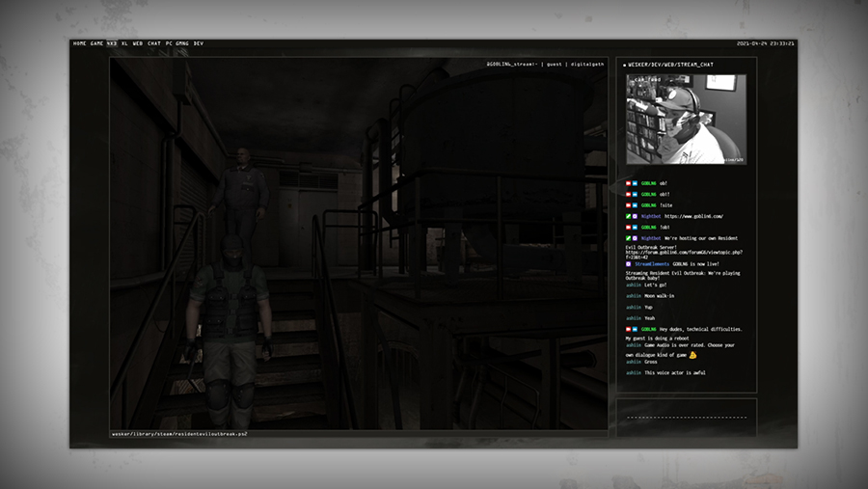868x489 pixels.
Task: Open the GAME menu item
Action: [96, 43]
